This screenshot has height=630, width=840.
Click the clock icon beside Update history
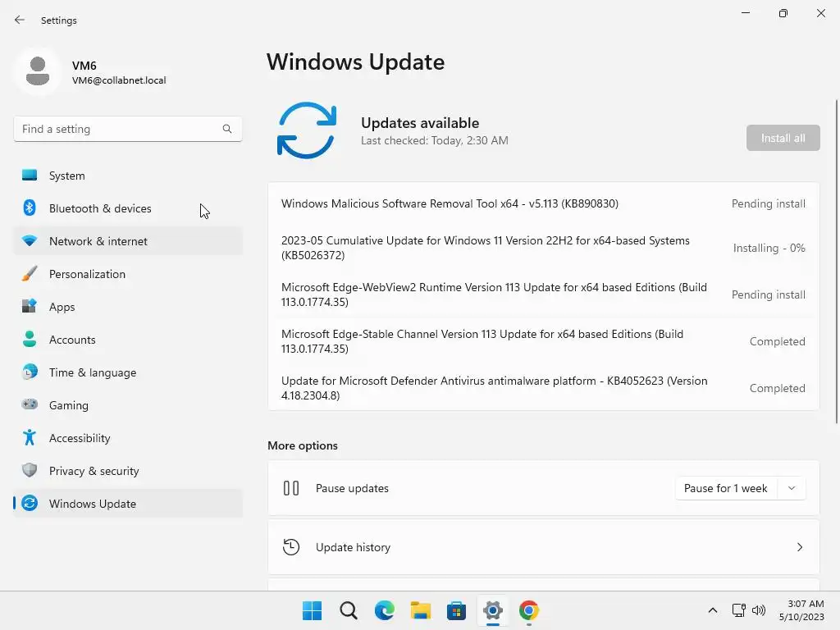point(291,547)
